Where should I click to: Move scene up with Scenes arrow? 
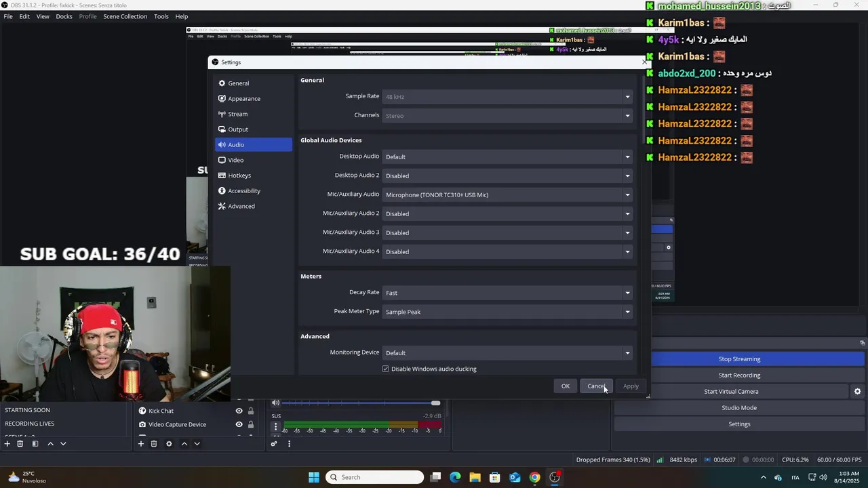(x=50, y=444)
